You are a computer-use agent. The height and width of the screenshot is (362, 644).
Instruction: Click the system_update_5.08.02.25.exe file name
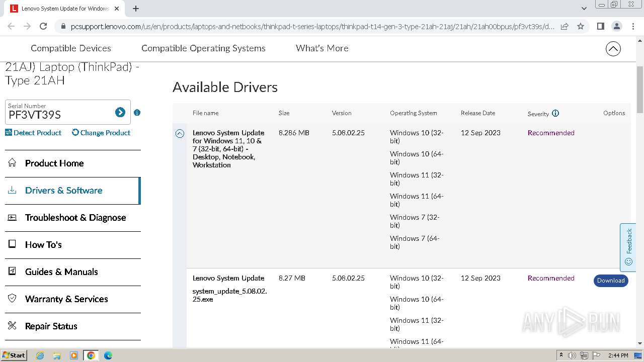(229, 295)
